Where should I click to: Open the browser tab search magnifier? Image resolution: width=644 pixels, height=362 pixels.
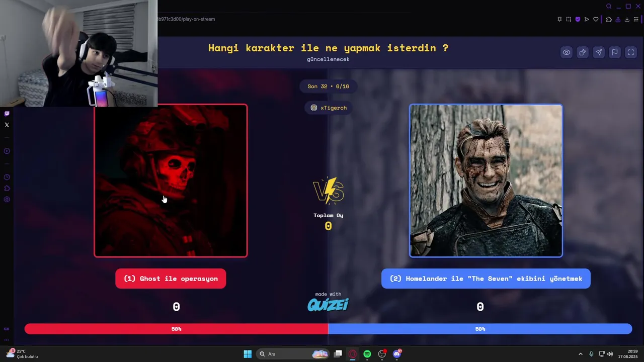tap(609, 7)
